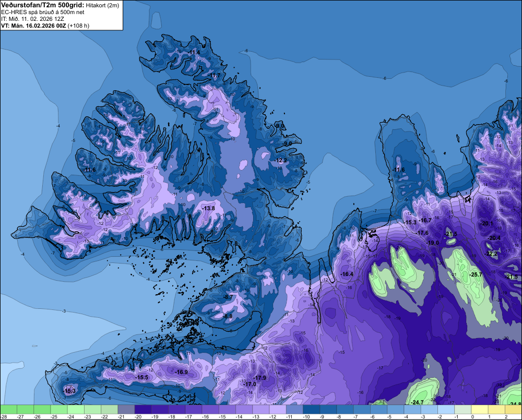Select the -12.2 temperature label
The width and height of the screenshot is (522, 420).
pyautogui.click(x=281, y=160)
